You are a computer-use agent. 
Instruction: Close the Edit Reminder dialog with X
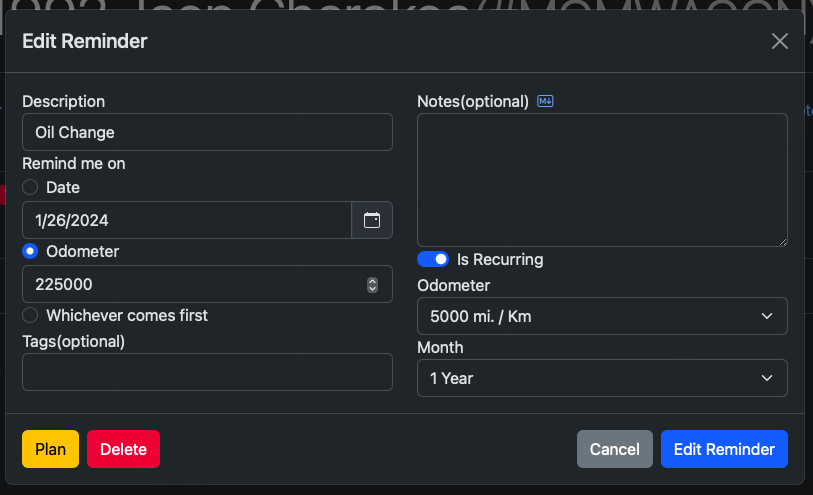coord(780,41)
